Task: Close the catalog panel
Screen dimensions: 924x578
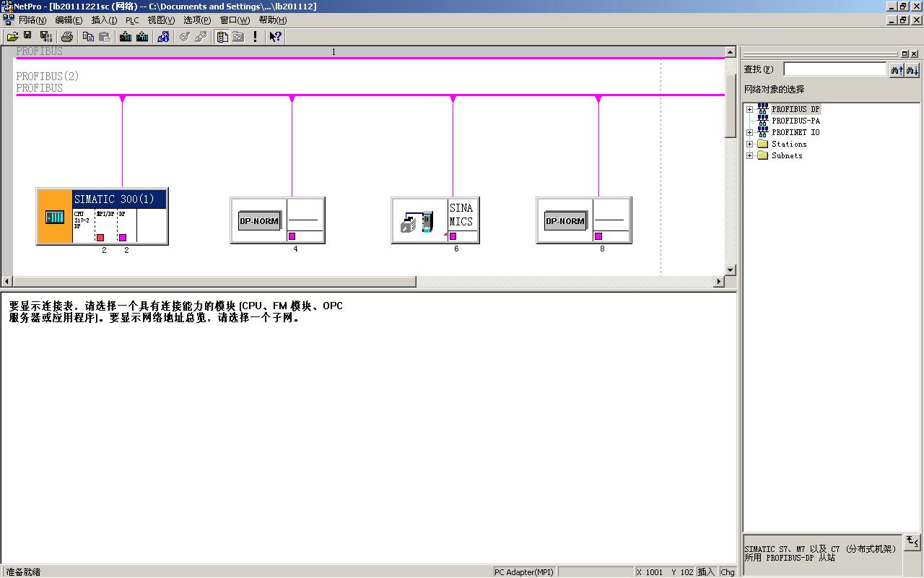Action: (915, 53)
